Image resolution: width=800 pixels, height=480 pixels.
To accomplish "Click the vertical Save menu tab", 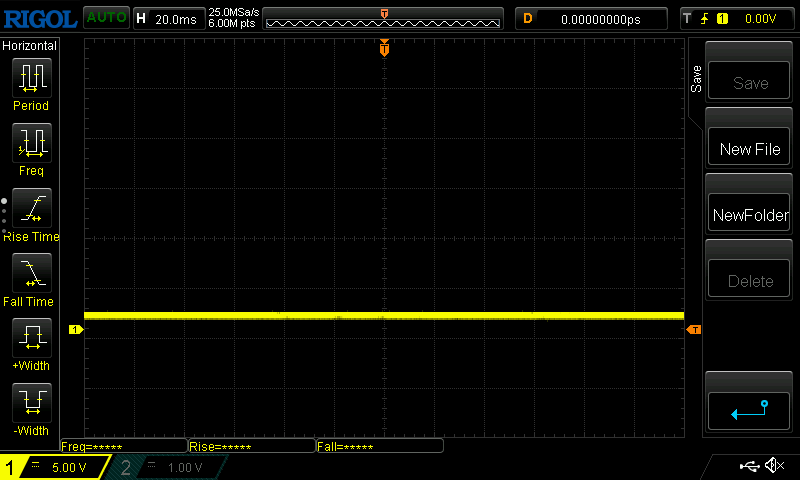I will click(696, 79).
